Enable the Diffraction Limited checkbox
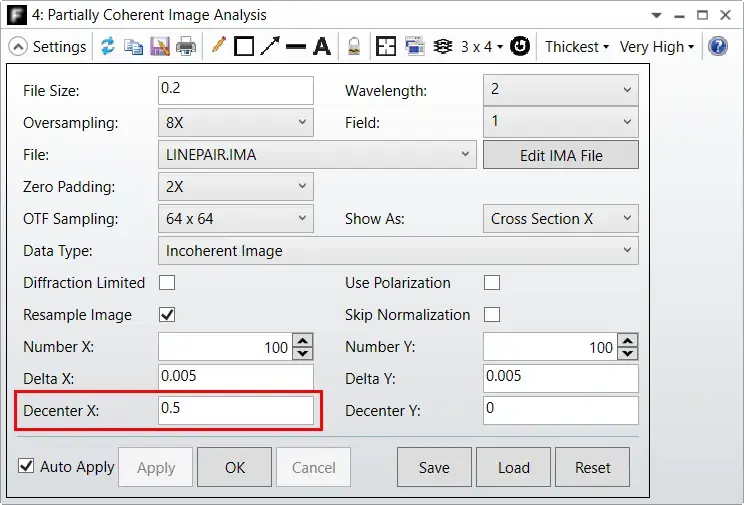The height and width of the screenshot is (505, 744). pyautogui.click(x=167, y=282)
